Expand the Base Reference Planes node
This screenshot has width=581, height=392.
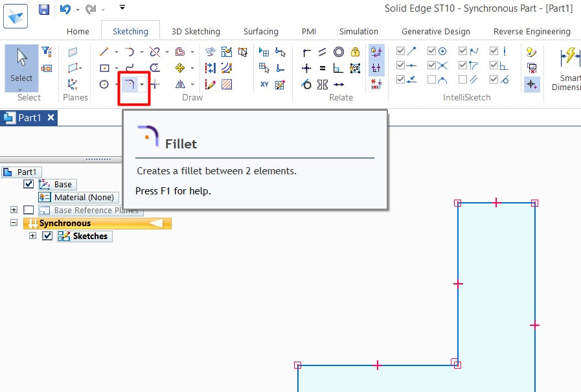(x=14, y=210)
